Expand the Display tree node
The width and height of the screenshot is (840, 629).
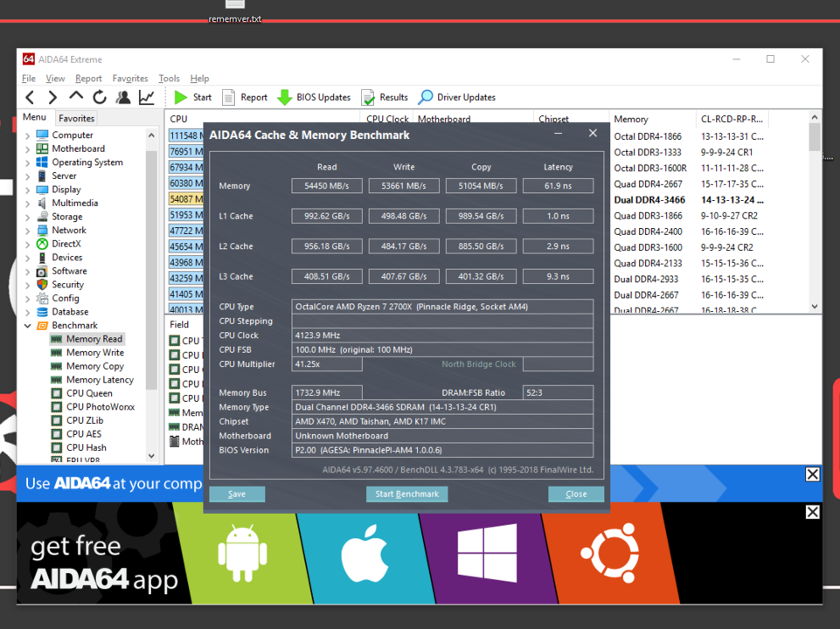[27, 190]
